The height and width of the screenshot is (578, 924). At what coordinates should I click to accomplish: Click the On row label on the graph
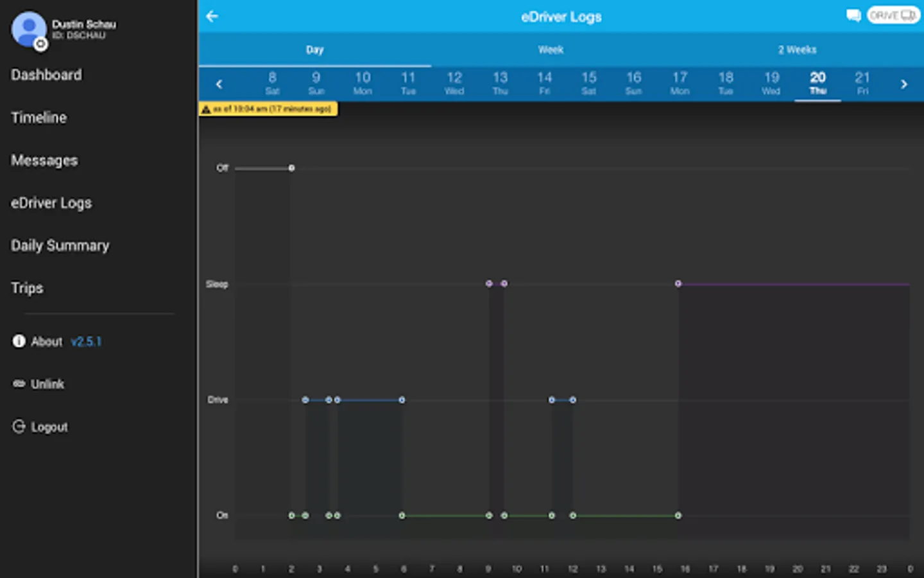point(222,516)
